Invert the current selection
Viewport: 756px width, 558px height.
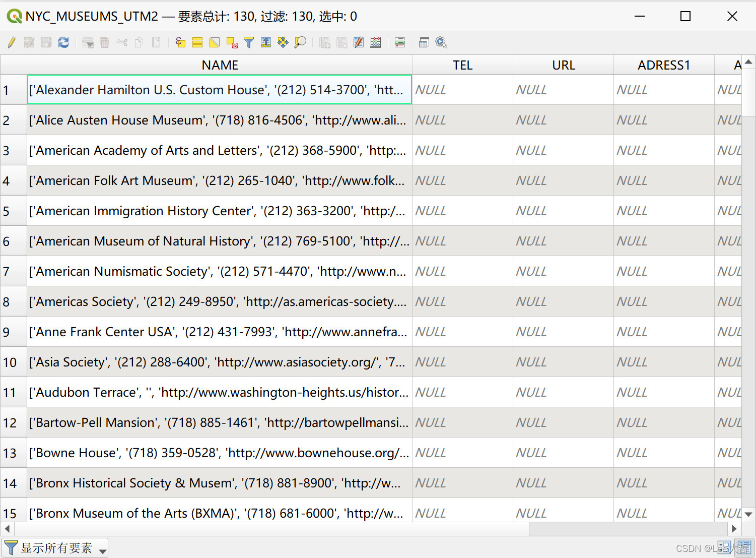(x=215, y=42)
